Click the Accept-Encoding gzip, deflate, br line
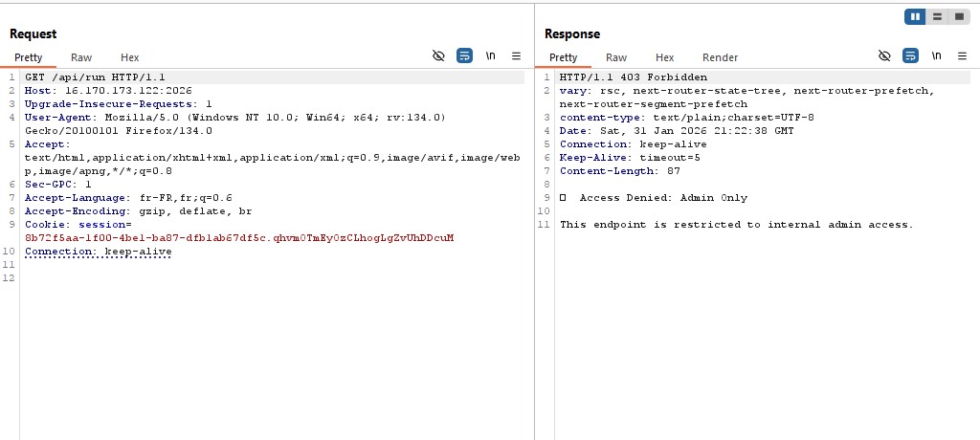Viewport: 980px width, 440px height. pyautogui.click(x=138, y=211)
